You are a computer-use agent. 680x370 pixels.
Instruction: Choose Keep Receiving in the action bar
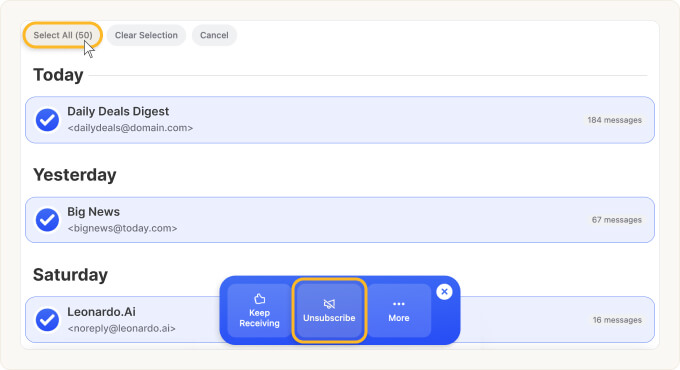pos(259,311)
